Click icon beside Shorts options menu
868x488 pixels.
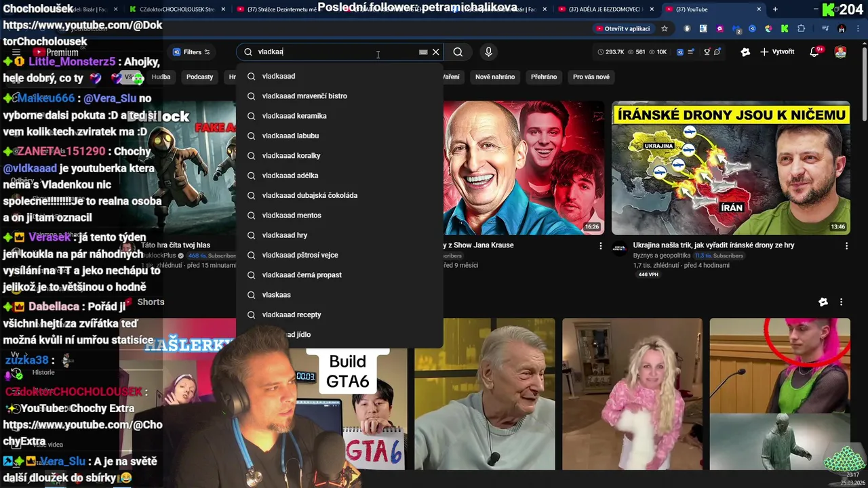823,302
